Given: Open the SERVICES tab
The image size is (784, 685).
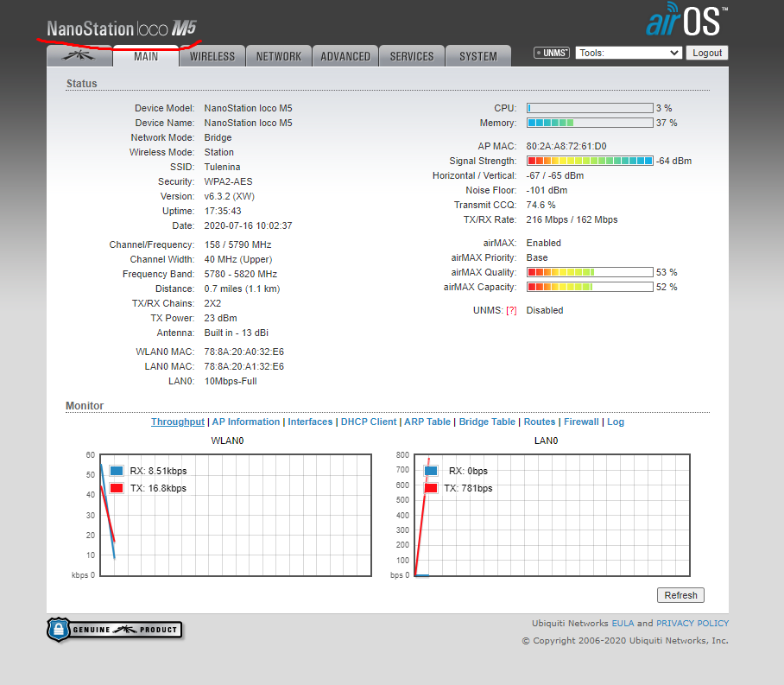Looking at the screenshot, I should tap(412, 56).
